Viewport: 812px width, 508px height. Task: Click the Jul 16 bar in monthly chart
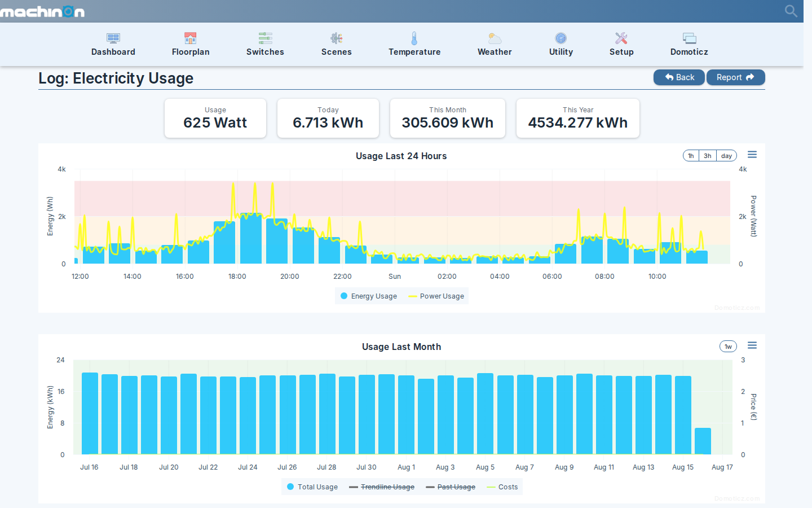click(x=90, y=413)
